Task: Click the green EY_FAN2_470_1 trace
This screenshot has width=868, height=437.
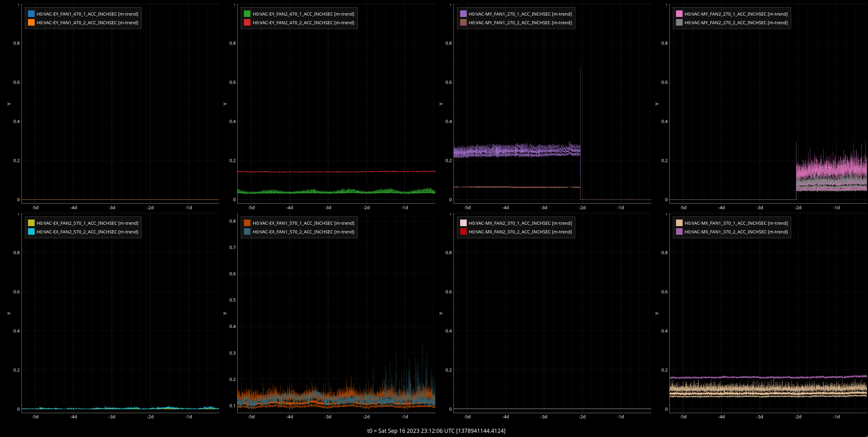Action: point(336,191)
